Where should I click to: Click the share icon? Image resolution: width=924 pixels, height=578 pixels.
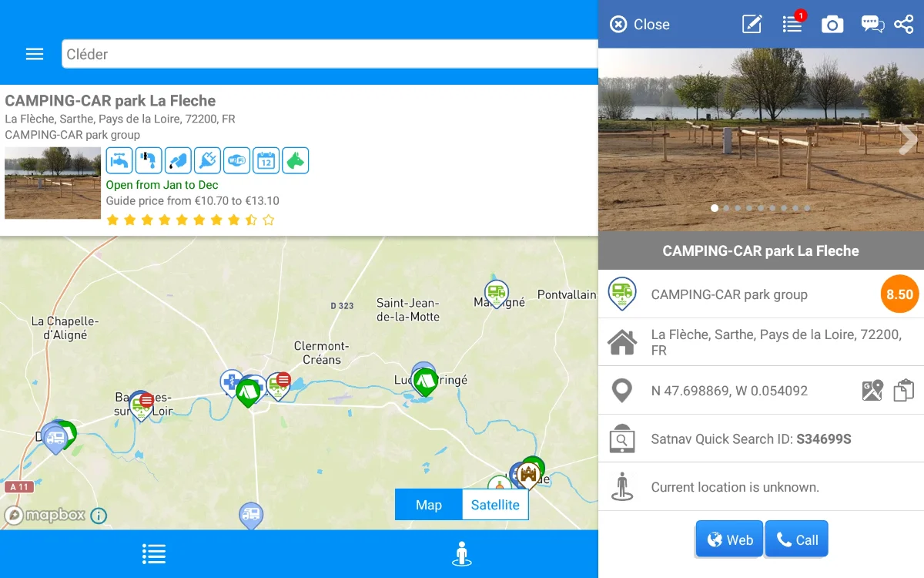tap(904, 25)
